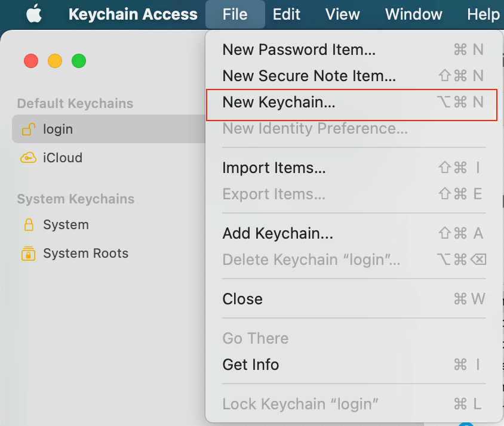
Task: Open the Apple menu
Action: pos(33,14)
